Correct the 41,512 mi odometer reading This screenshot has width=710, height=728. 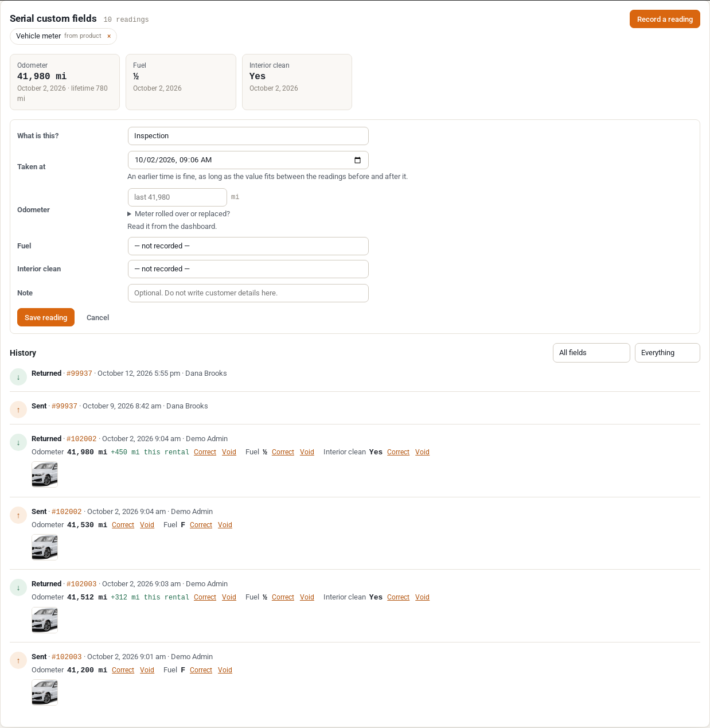click(205, 597)
